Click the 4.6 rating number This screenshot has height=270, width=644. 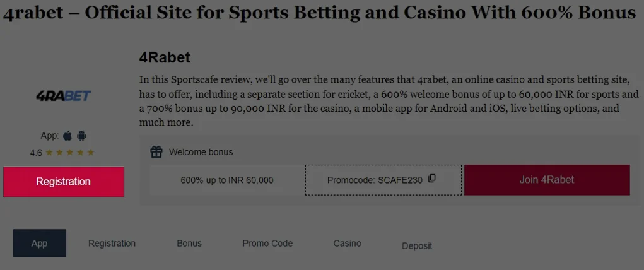pos(36,153)
